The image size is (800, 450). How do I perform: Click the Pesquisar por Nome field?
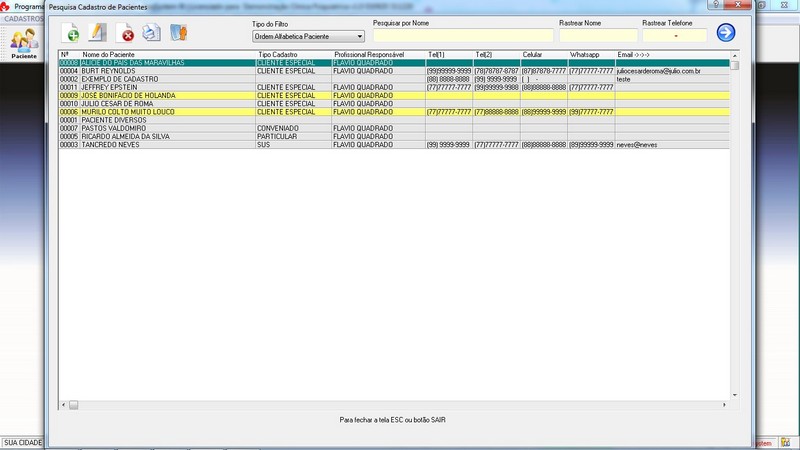pos(463,35)
